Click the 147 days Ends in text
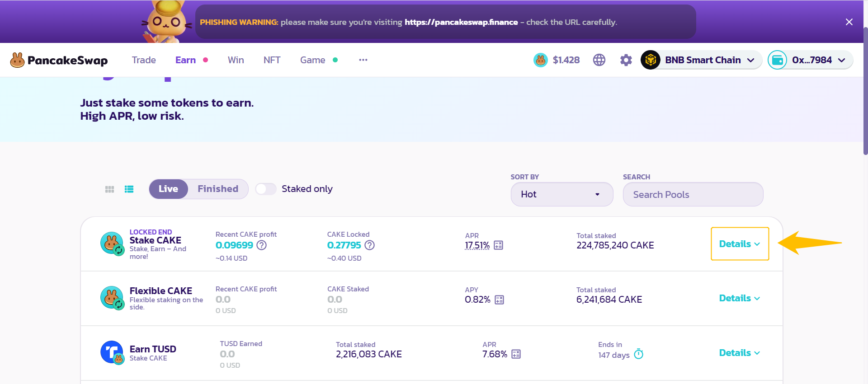 coord(614,355)
